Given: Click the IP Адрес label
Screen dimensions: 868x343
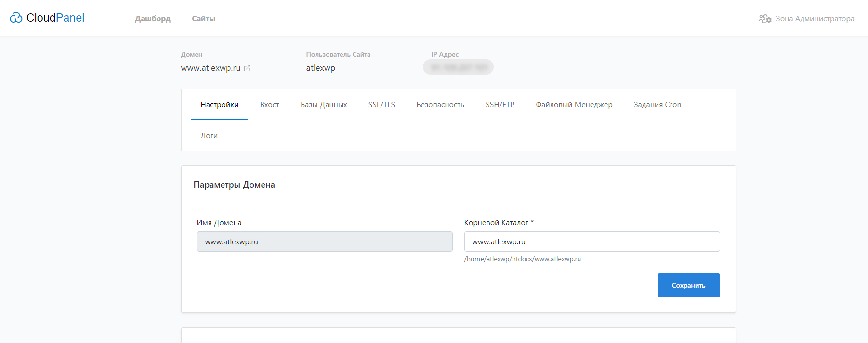Looking at the screenshot, I should pyautogui.click(x=445, y=54).
